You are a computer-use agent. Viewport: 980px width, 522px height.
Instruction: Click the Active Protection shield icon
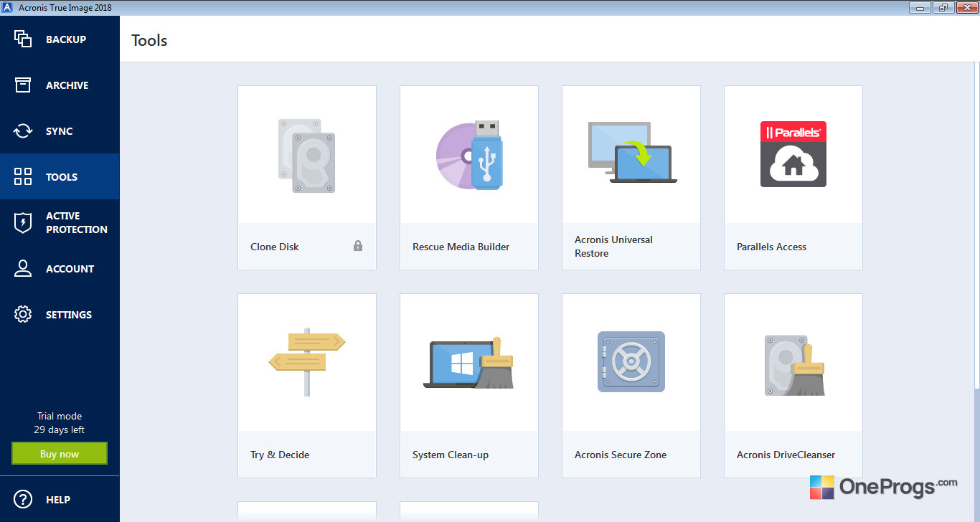pos(23,222)
